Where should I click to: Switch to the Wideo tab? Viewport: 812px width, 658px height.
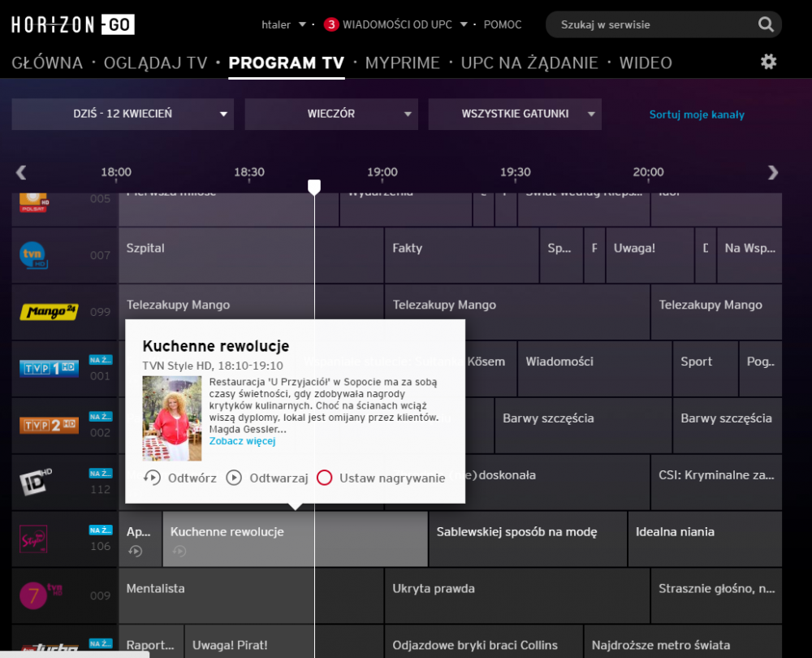click(x=646, y=63)
